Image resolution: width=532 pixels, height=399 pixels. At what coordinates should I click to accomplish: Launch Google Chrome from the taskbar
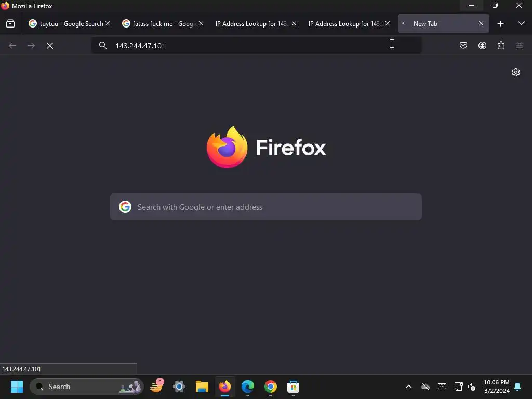(270, 387)
